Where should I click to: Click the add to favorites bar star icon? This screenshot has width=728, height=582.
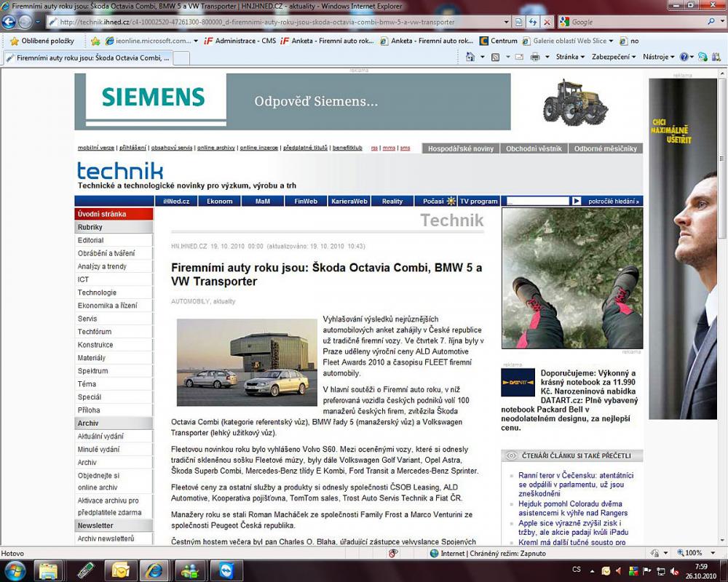[x=95, y=41]
